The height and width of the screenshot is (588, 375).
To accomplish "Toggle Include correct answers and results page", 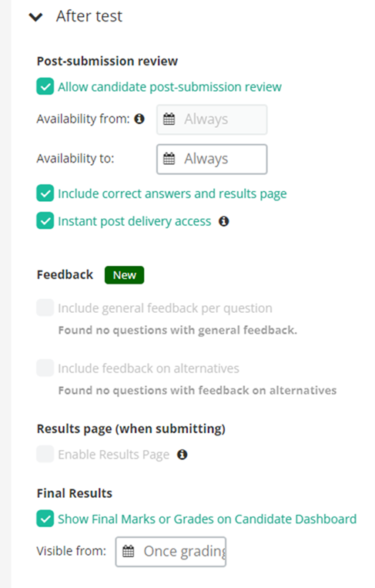I will click(45, 193).
